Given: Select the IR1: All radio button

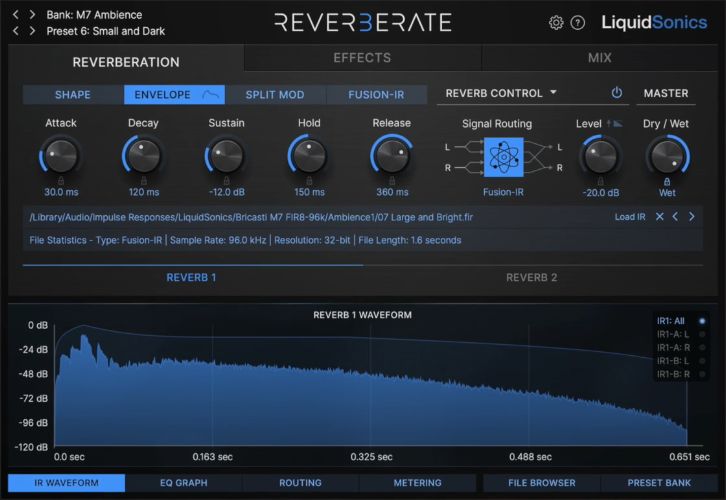Looking at the screenshot, I should pos(702,321).
